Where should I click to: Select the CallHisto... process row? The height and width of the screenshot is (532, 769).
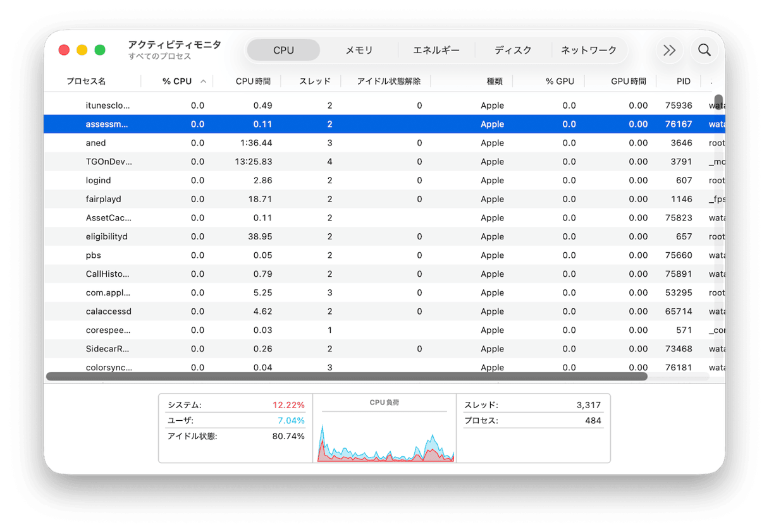click(x=384, y=274)
